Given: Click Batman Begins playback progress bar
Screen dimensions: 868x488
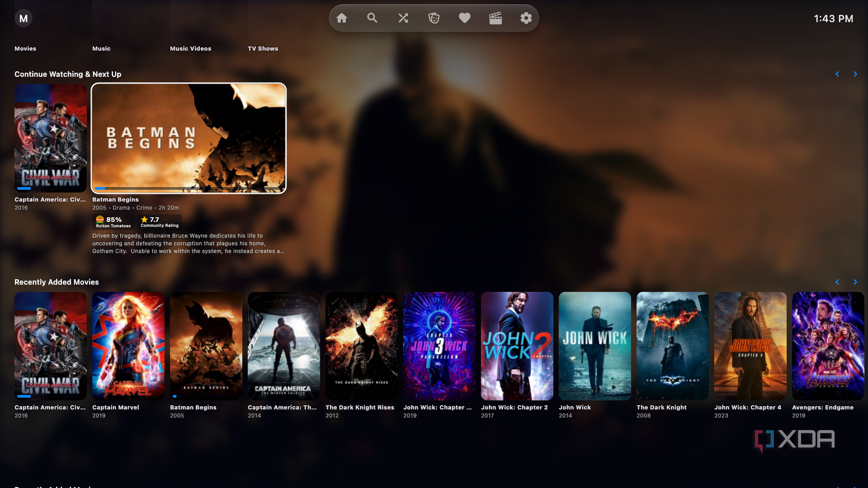Looking at the screenshot, I should tap(189, 188).
